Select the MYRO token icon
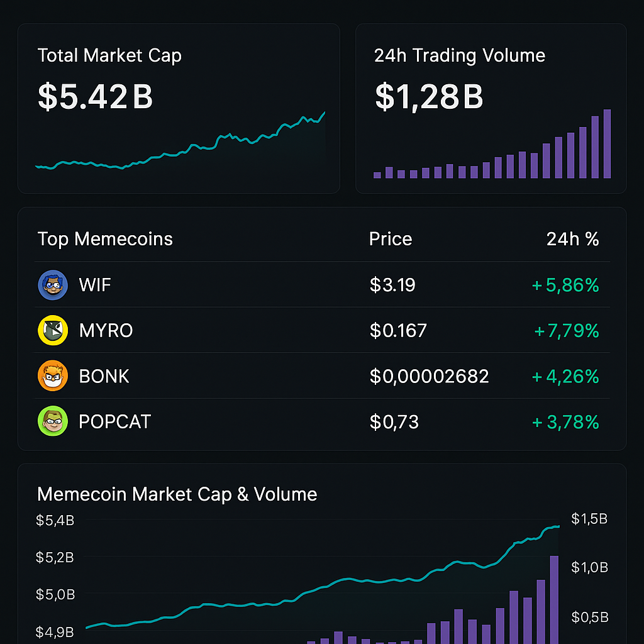This screenshot has height=644, width=644. (53, 330)
